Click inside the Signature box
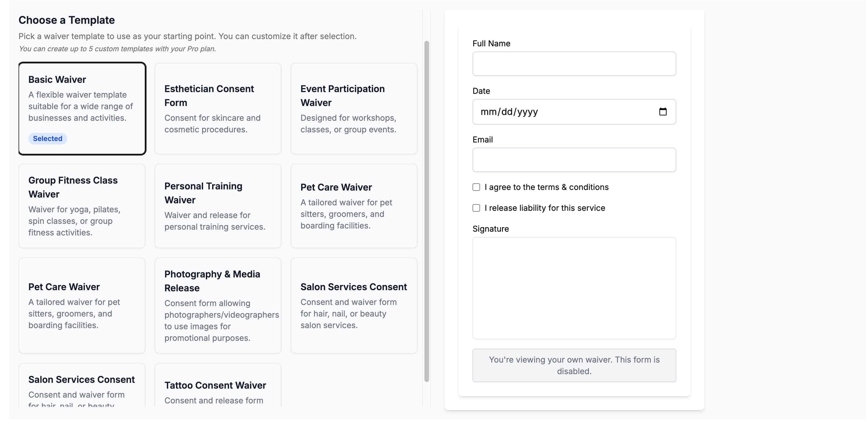Image resolution: width=868 pixels, height=428 pixels. click(574, 288)
